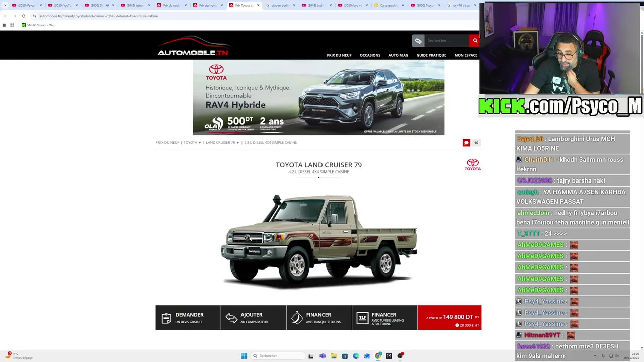
Task: Click the red search magnifier button
Action: click(475, 41)
